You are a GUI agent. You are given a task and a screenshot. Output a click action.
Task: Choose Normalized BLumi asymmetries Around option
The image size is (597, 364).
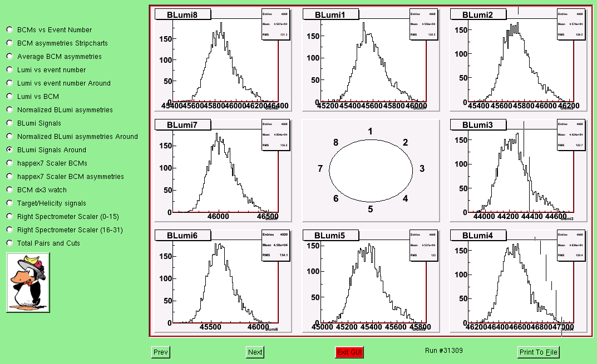point(10,136)
